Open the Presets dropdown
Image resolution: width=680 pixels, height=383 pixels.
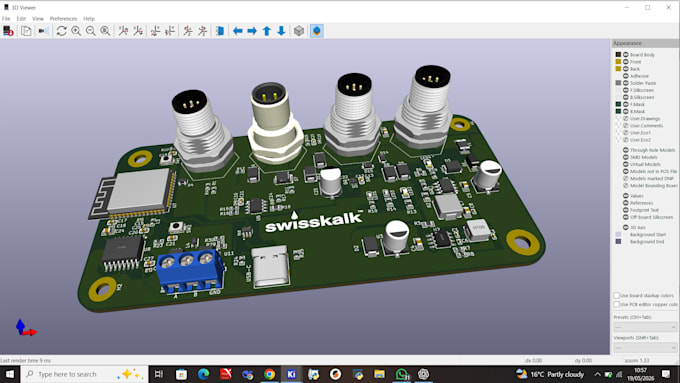645,327
